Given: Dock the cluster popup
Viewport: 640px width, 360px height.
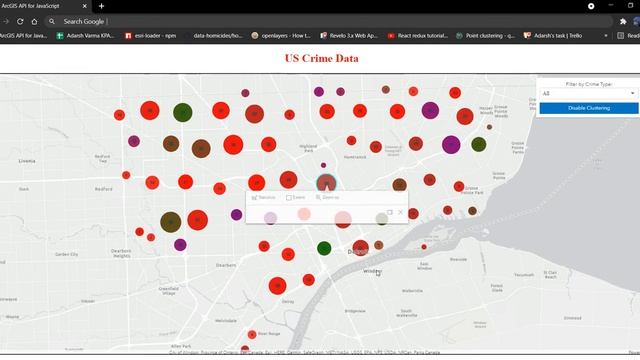Looking at the screenshot, I should [390, 212].
